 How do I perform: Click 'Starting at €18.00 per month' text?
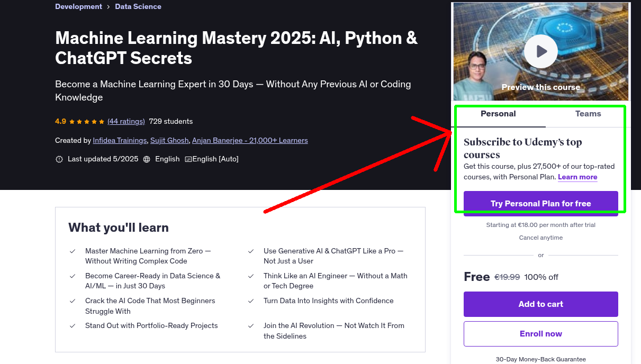coord(541,225)
